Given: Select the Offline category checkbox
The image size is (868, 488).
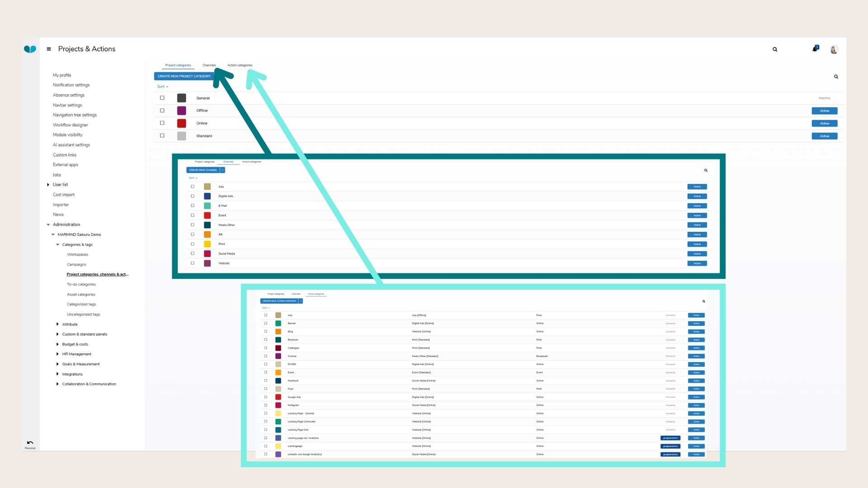Looking at the screenshot, I should [x=162, y=111].
